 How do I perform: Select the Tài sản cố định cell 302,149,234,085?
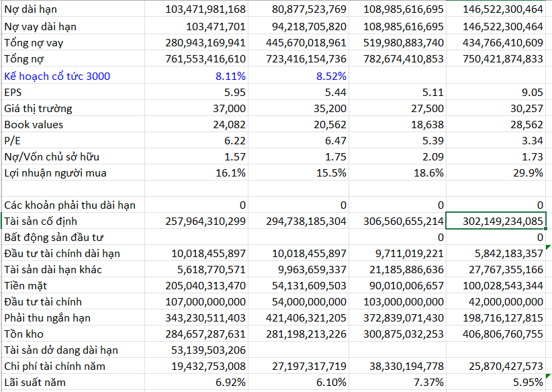point(503,221)
